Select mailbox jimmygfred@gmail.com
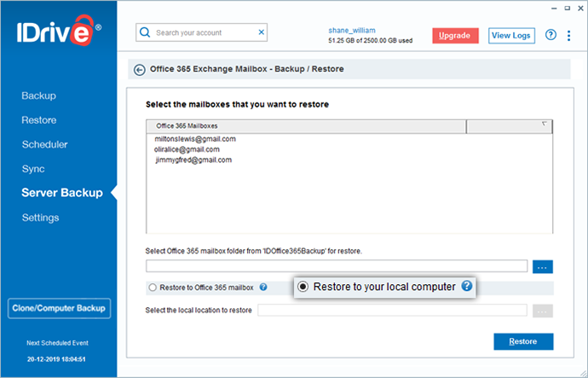The width and height of the screenshot is (588, 378). point(193,160)
